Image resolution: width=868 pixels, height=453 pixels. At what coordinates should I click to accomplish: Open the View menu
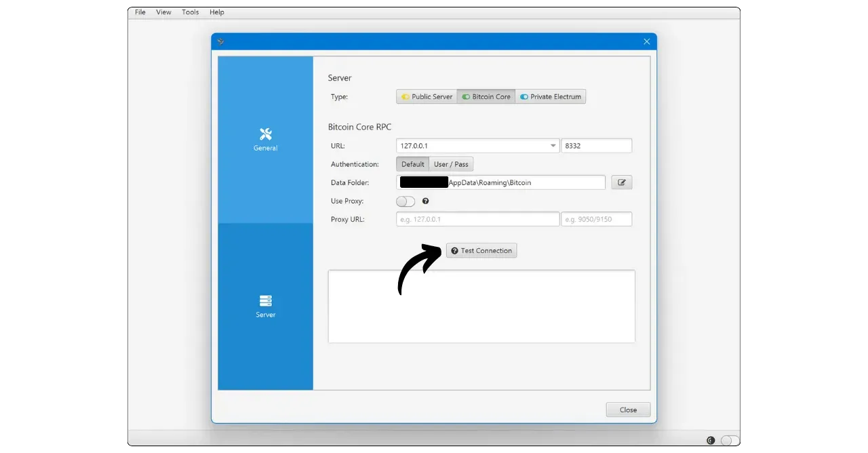tap(163, 12)
